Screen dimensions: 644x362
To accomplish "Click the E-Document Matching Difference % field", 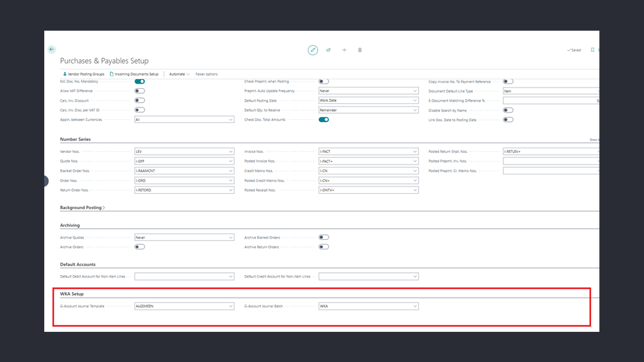I will pyautogui.click(x=551, y=101).
